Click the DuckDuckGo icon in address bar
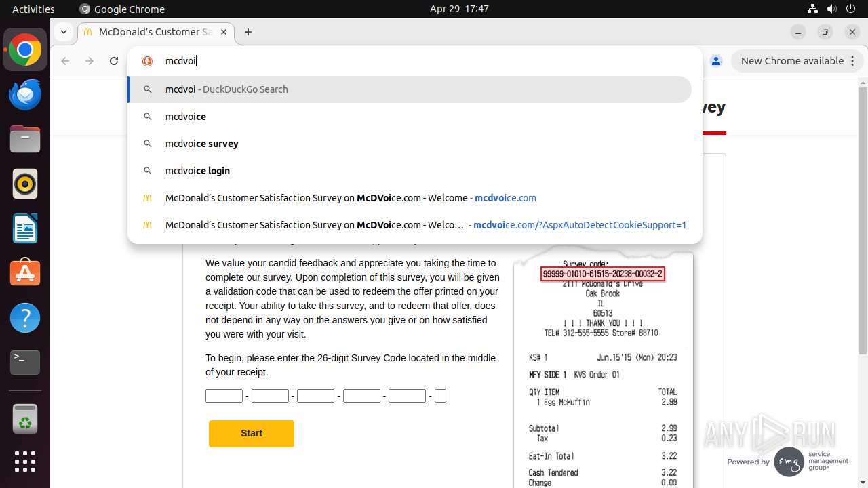 click(147, 61)
